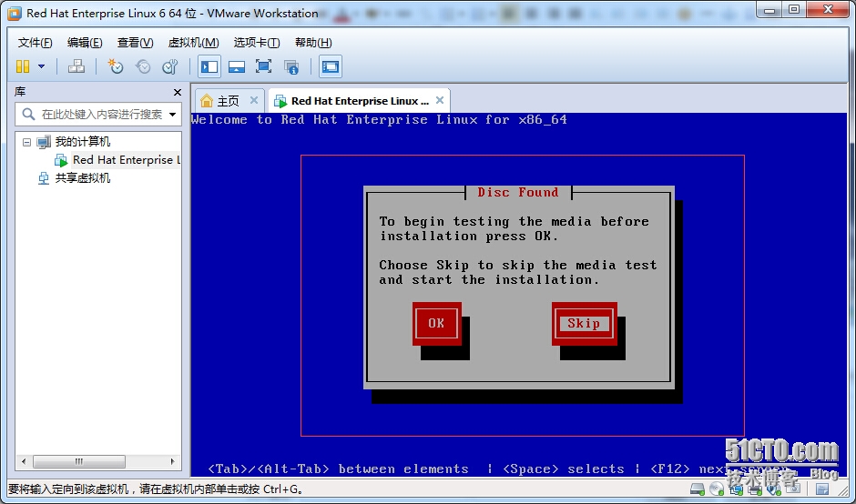Close the 库 library panel
The width and height of the screenshot is (856, 504).
point(177,92)
